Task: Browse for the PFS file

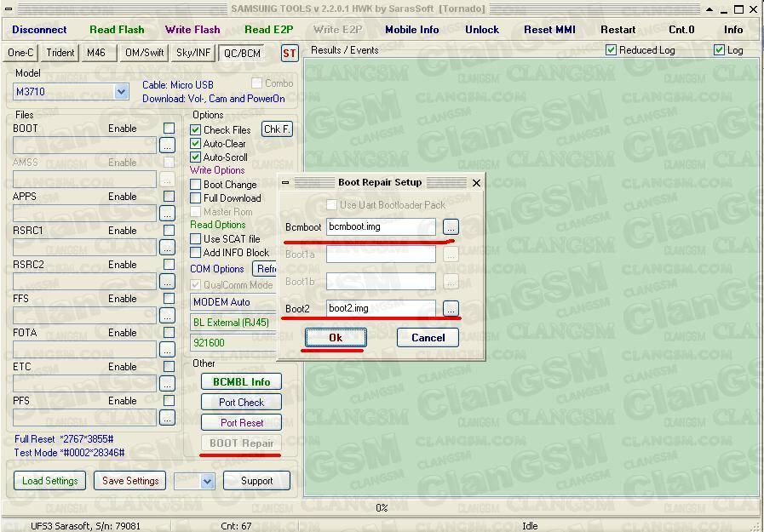Action: coord(167,418)
